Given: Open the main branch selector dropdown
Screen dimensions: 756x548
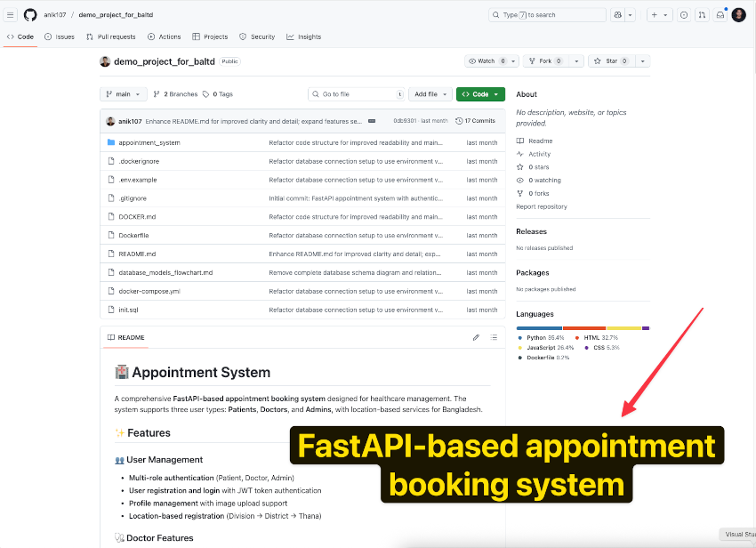Looking at the screenshot, I should [123, 94].
